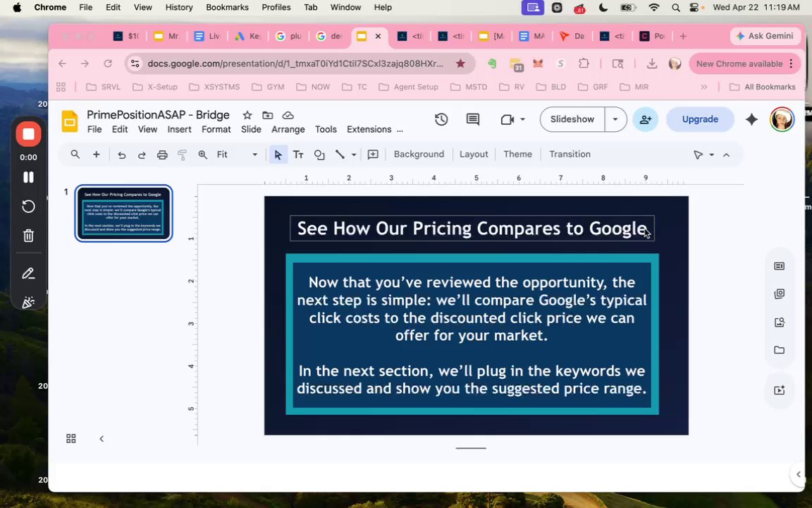Click the move to folder icon

[267, 115]
